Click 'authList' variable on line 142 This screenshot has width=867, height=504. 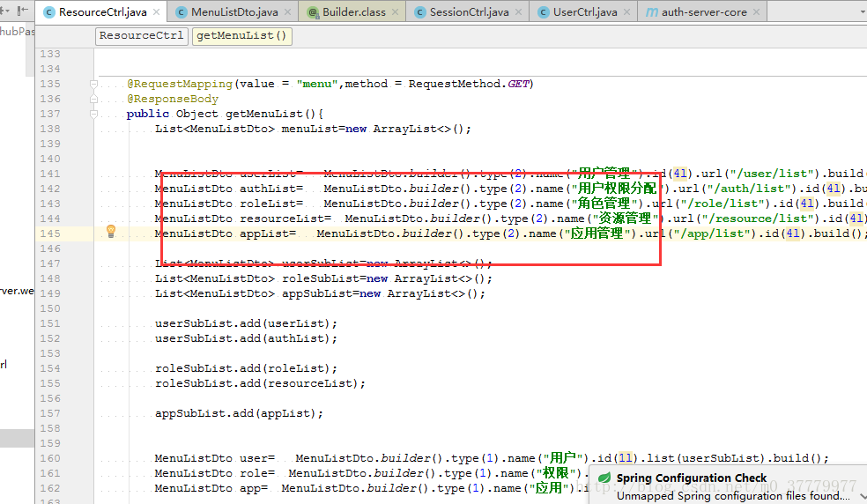coord(268,188)
